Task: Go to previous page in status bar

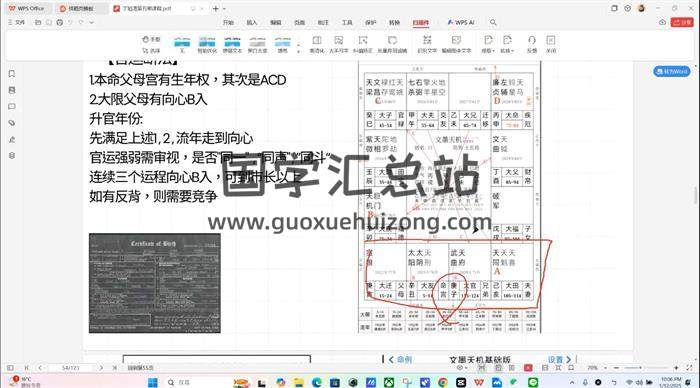Action: pos(40,368)
